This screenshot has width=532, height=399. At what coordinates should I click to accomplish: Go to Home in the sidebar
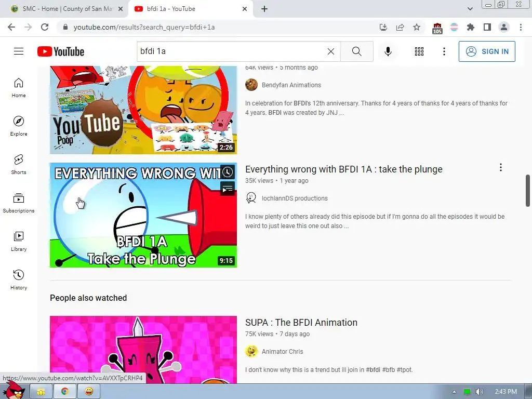point(19,87)
